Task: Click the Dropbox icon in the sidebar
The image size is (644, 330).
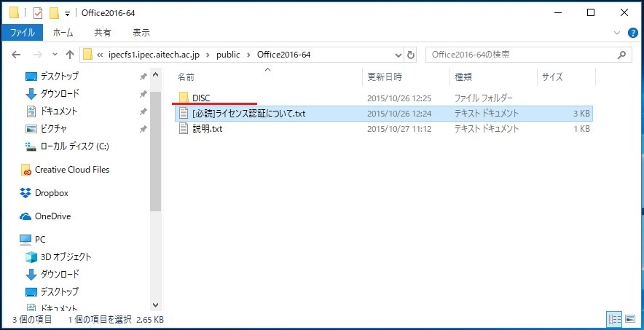Action: 25,192
